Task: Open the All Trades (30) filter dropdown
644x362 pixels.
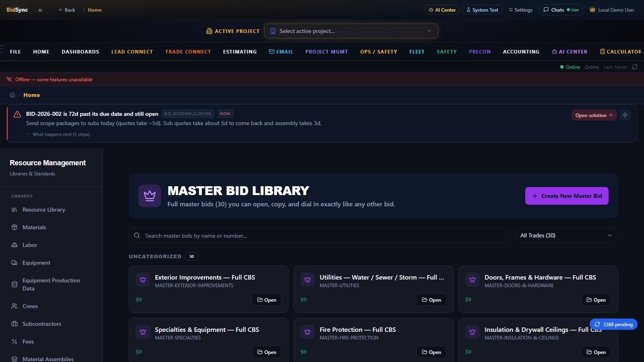Action: point(566,235)
